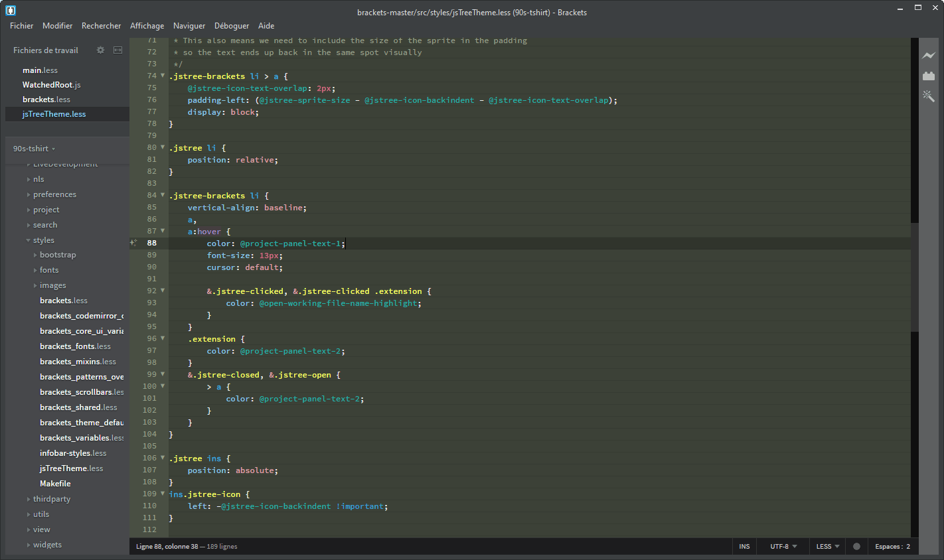Open the Déboguer menu
This screenshot has height=560, width=944.
point(231,26)
